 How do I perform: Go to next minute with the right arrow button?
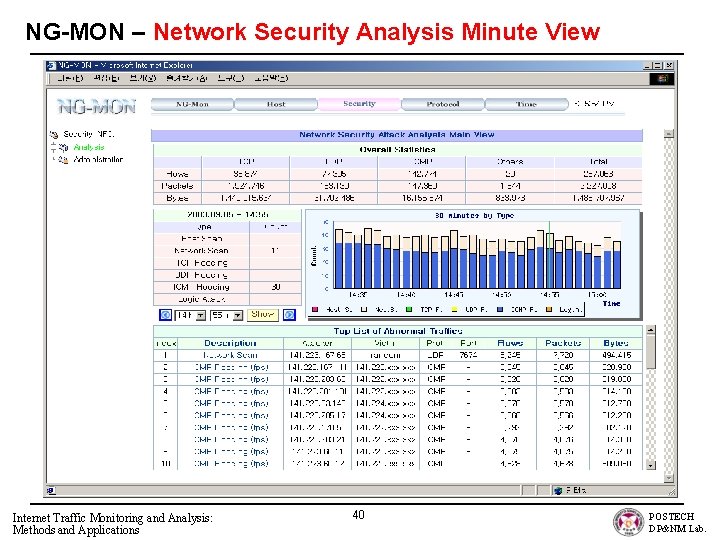click(x=289, y=315)
